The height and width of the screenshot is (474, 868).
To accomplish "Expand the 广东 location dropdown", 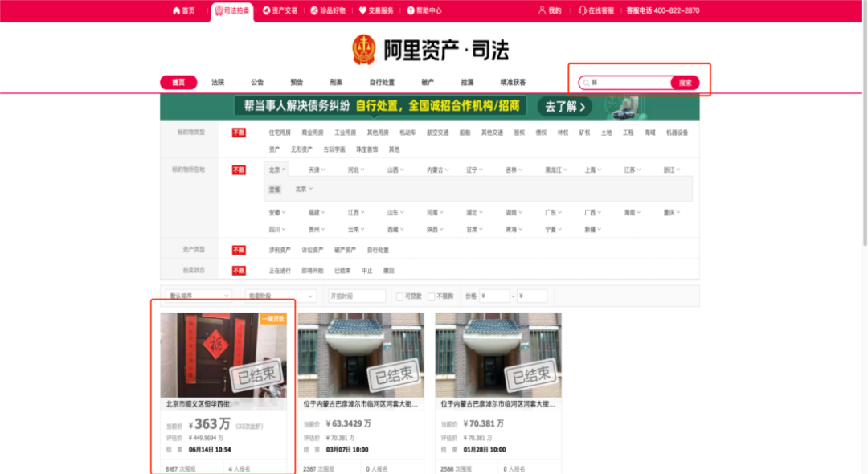I will [x=553, y=212].
